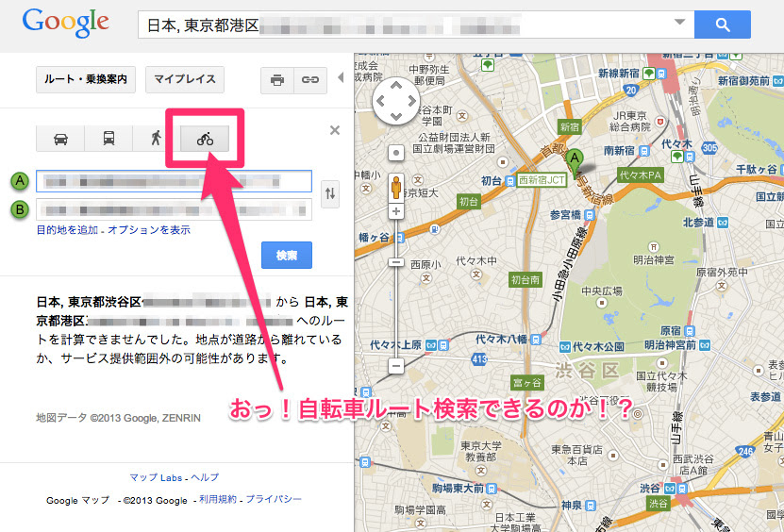Click the Street View pegman icon
This screenshot has height=532, width=784.
(396, 187)
